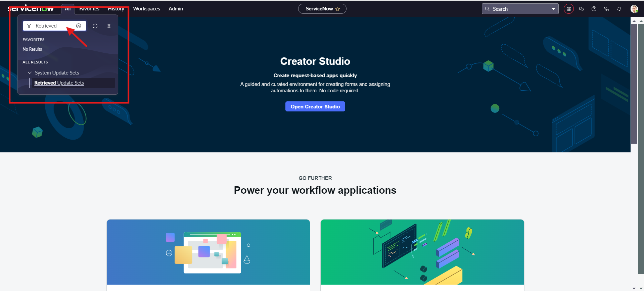Open the help question mark icon

point(594,9)
